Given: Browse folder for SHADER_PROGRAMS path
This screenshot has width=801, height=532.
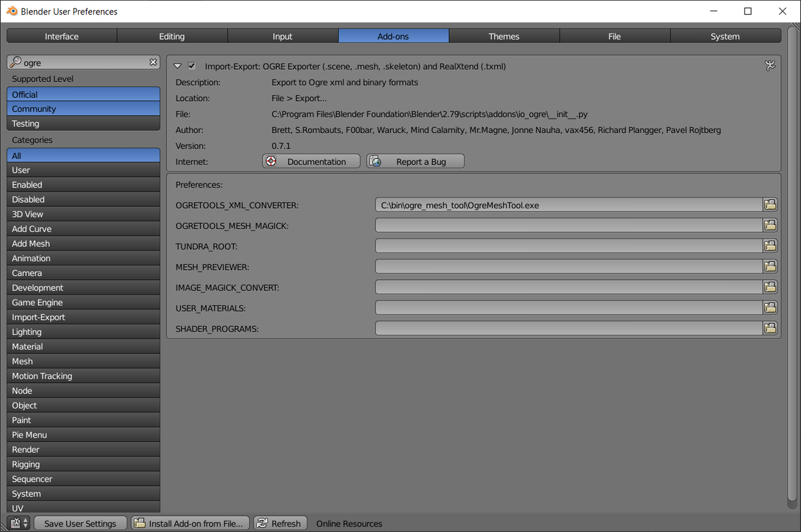Looking at the screenshot, I should 770,329.
